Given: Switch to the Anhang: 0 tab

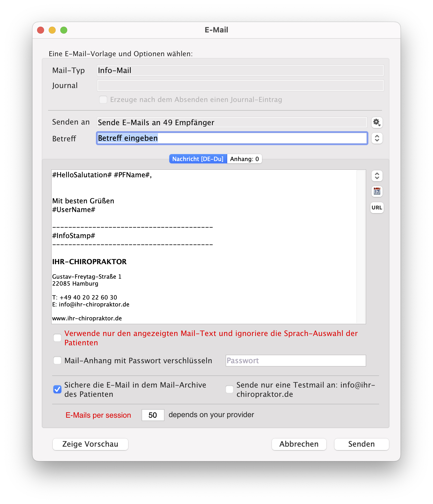Looking at the screenshot, I should tap(244, 159).
